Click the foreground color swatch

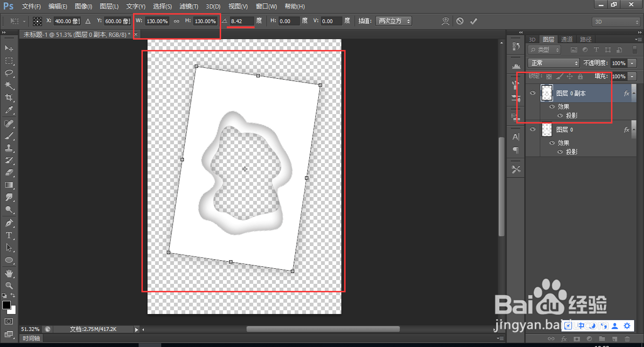(x=7, y=305)
